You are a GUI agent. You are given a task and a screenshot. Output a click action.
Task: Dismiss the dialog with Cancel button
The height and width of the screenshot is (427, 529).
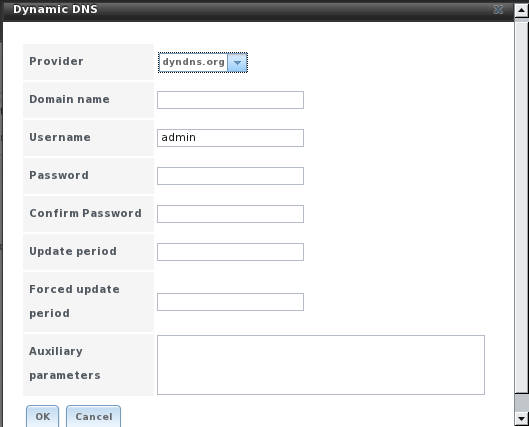click(93, 416)
